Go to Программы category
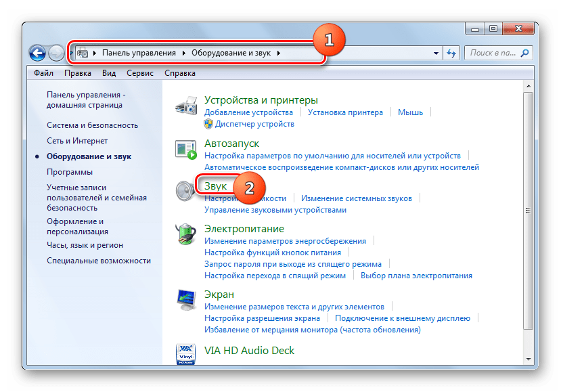Screen dimensions: 561x392 click(70, 172)
